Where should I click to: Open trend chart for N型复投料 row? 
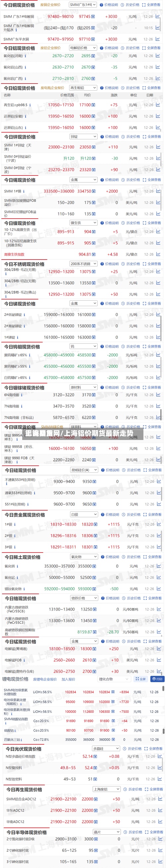pos(160,767)
